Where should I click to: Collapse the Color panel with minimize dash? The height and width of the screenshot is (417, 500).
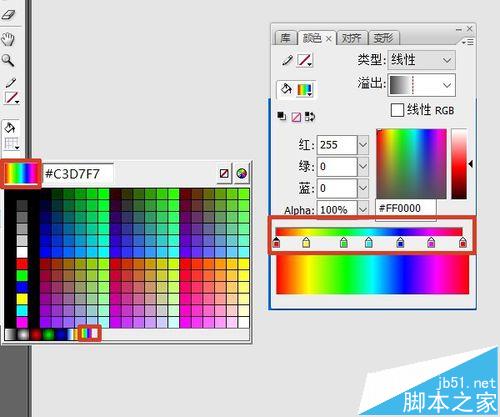coord(459,29)
